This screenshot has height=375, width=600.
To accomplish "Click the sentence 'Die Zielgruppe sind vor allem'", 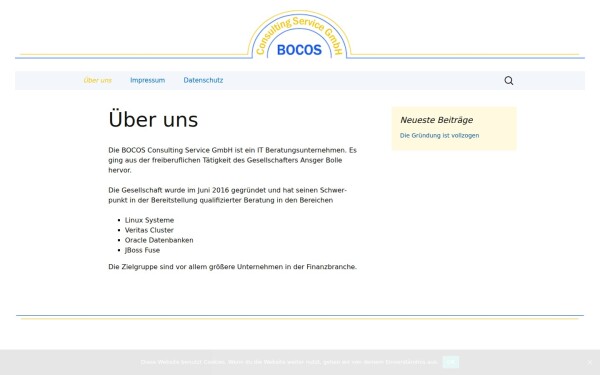I will coord(233,267).
